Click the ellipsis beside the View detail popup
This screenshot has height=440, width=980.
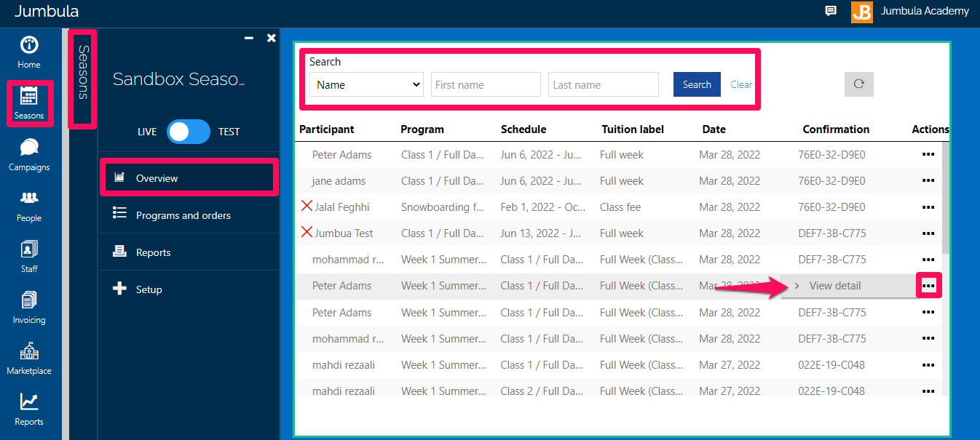coord(928,286)
